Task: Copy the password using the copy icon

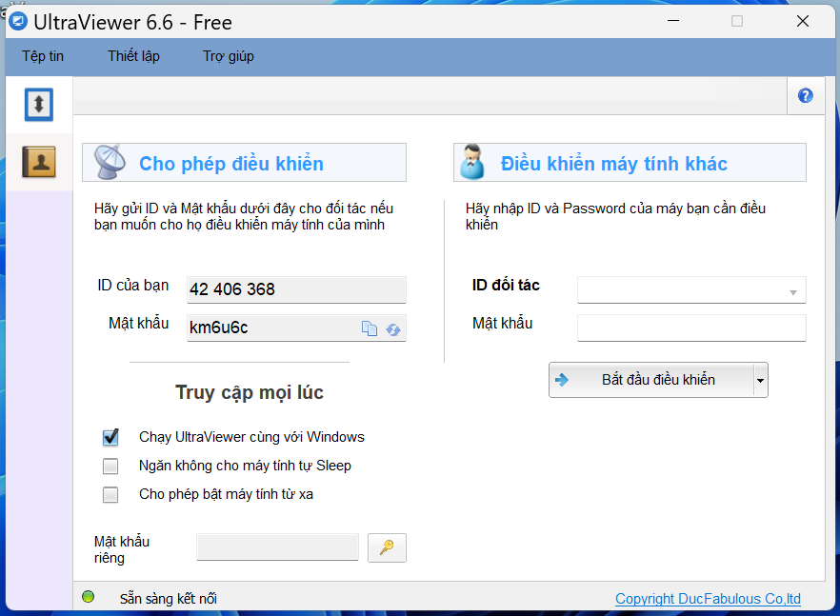Action: tap(370, 328)
